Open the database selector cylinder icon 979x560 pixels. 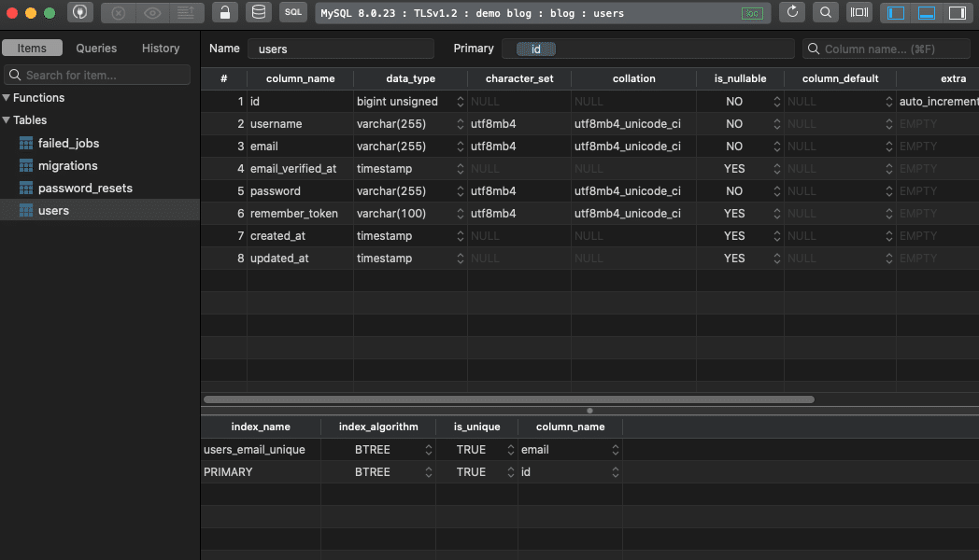(x=259, y=12)
